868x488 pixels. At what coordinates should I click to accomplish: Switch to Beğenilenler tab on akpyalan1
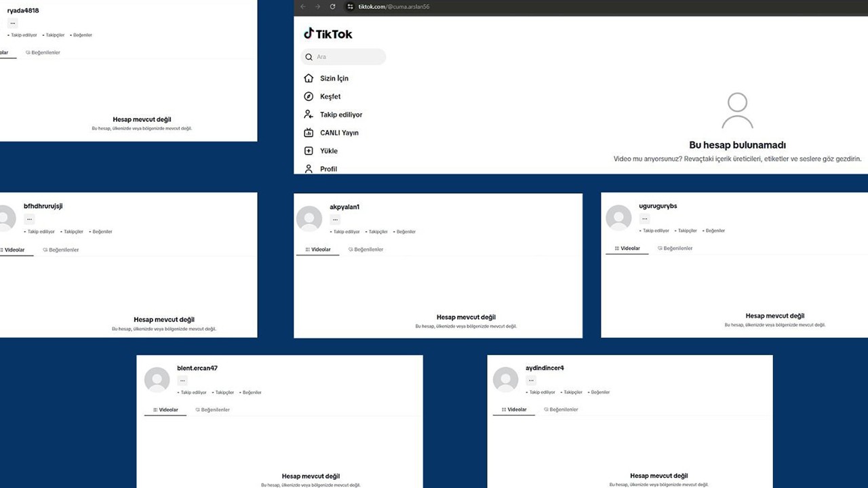[x=366, y=249]
